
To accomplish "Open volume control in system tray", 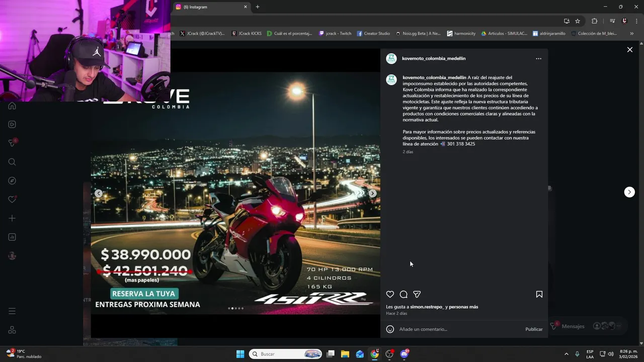I will (x=611, y=354).
